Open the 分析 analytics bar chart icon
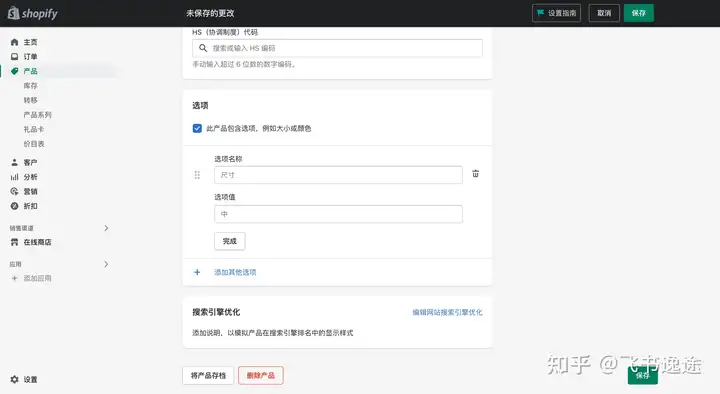This screenshot has width=720, height=394. tap(14, 177)
